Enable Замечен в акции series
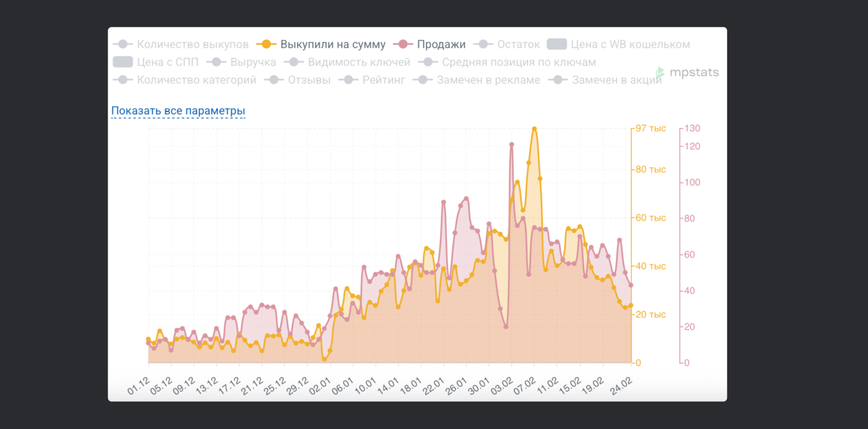Viewport: 868px width, 429px height. coord(605,80)
